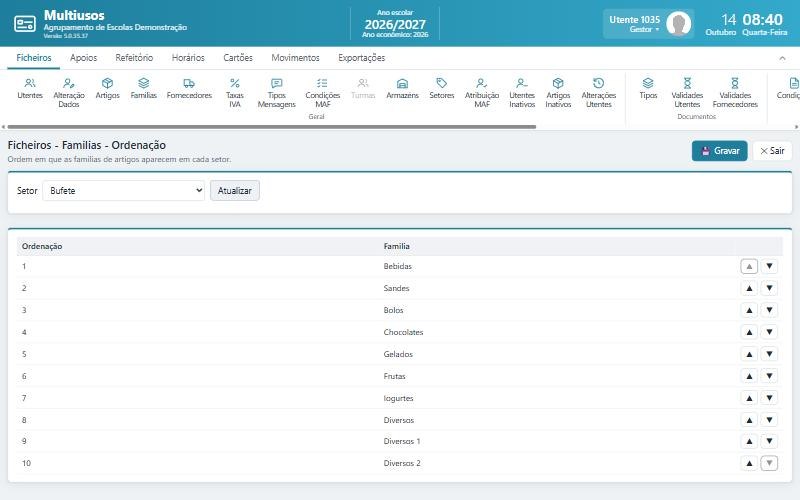Open Tipos Mensagens icon
800x500 pixels.
277,92
